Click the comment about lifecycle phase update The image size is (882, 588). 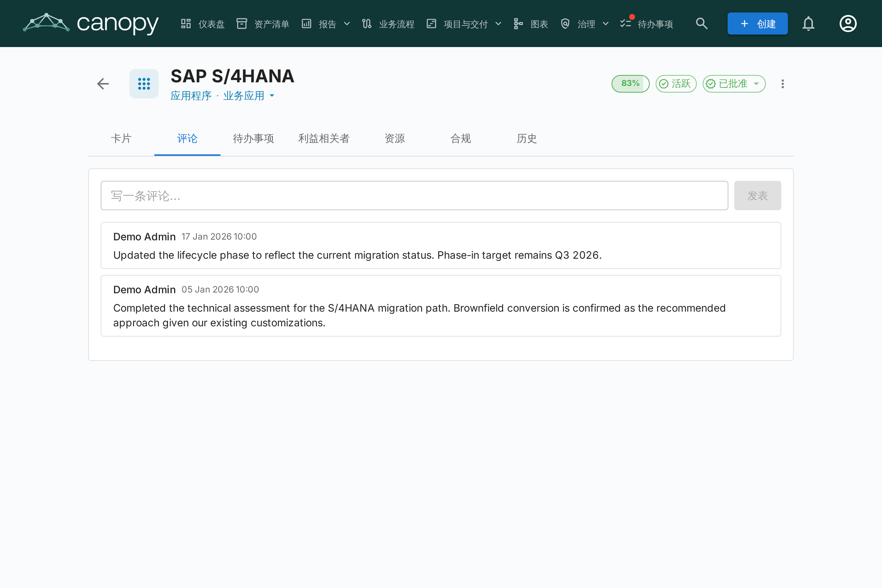tap(357, 255)
